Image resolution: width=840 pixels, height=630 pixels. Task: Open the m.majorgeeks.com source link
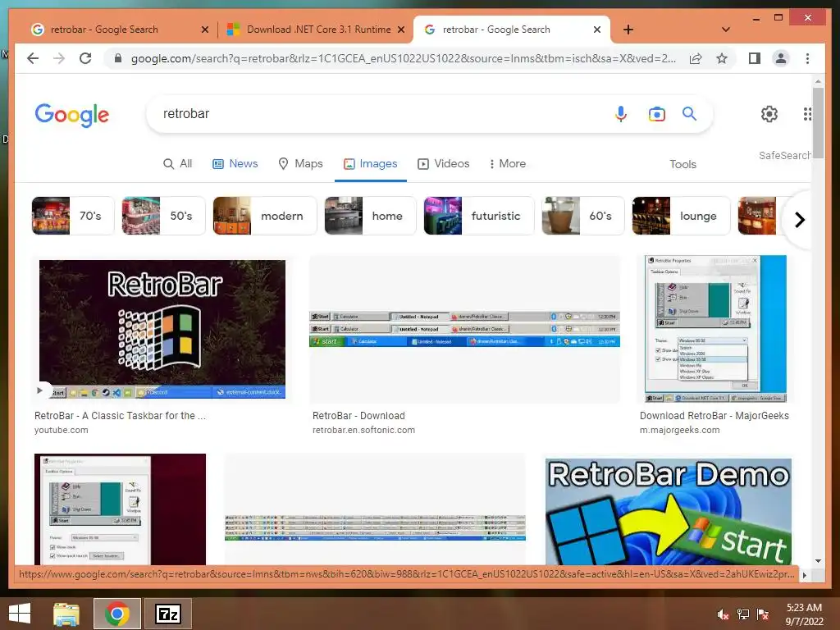click(x=679, y=430)
